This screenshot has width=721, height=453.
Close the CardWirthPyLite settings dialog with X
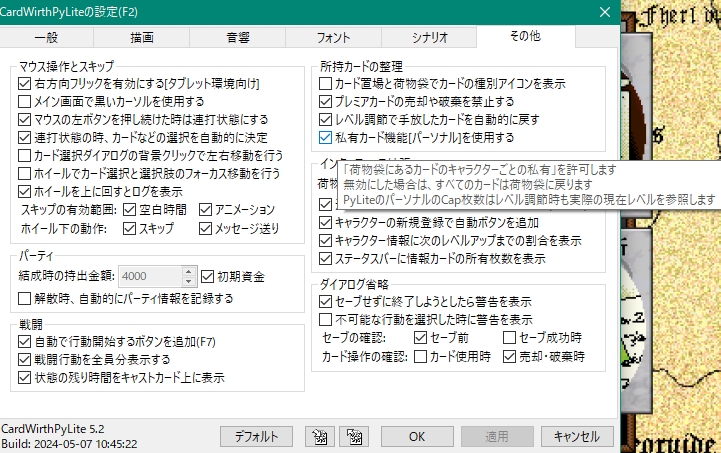click(604, 12)
